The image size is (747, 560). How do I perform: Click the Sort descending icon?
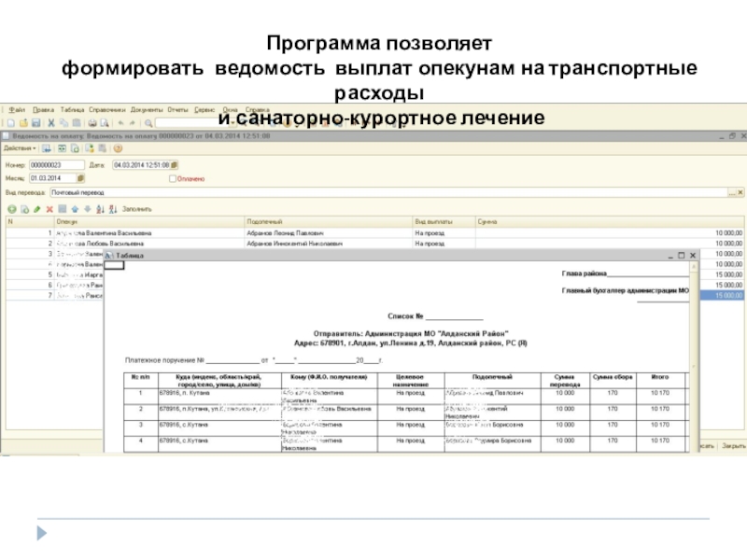pos(113,209)
